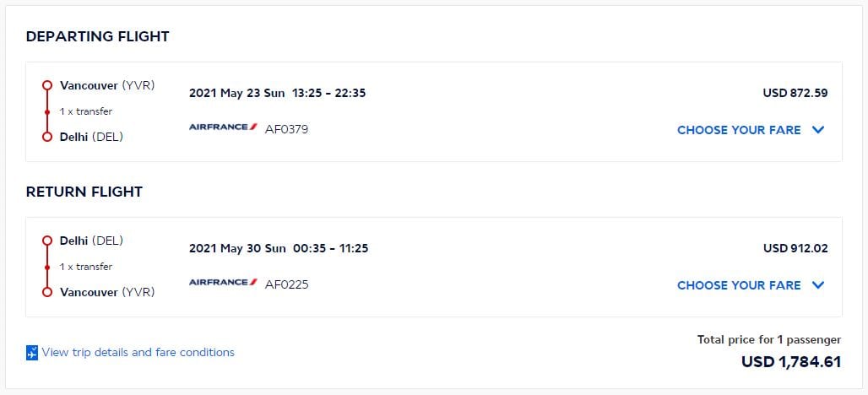
Task: Click the Vancouver destination circle in return route
Action: (47, 292)
